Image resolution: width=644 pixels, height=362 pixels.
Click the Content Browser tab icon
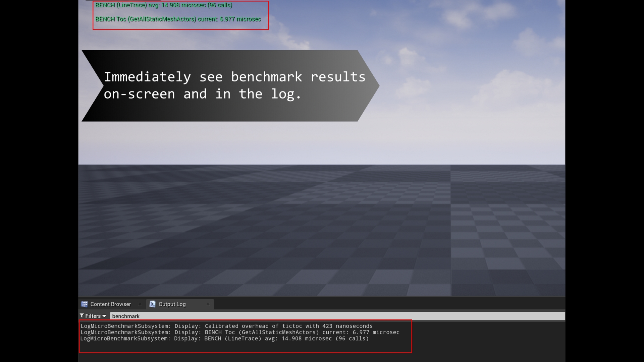click(x=84, y=304)
